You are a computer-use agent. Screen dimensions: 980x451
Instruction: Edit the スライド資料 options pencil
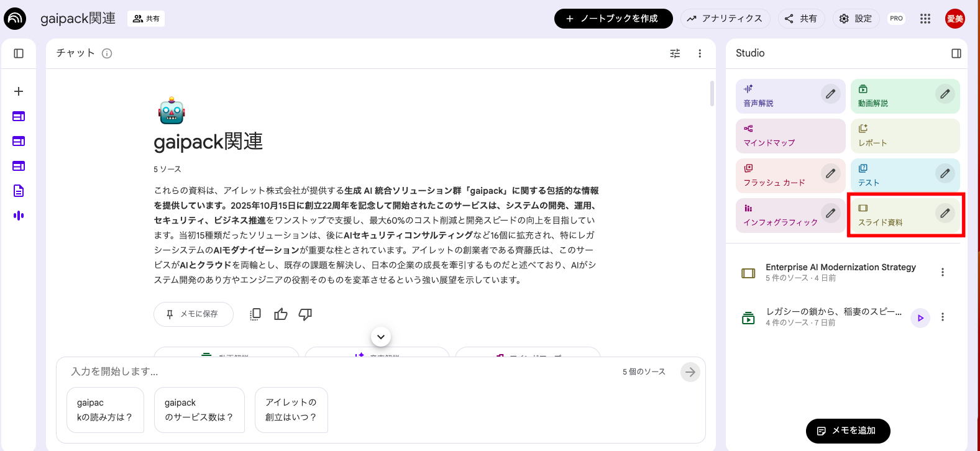point(945,214)
